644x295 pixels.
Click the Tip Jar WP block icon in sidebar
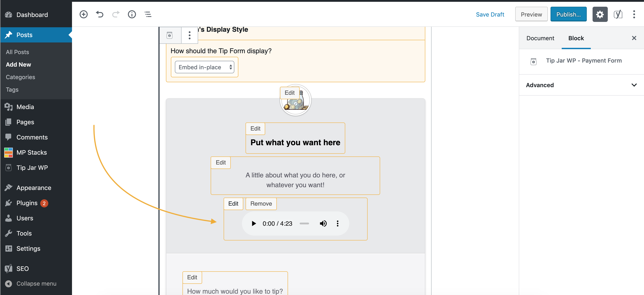533,61
